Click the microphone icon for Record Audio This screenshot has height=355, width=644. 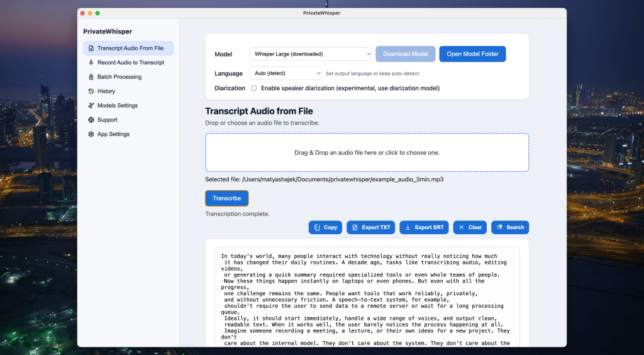[x=91, y=63]
